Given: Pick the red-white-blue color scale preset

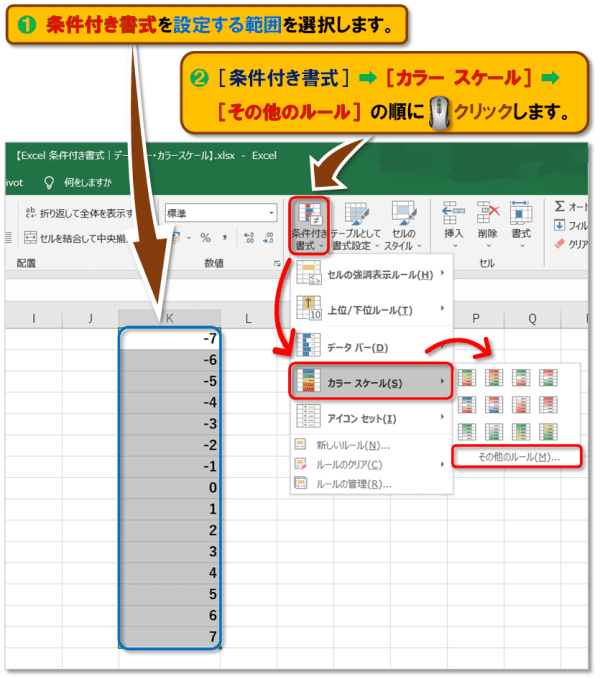Looking at the screenshot, I should point(494,405).
